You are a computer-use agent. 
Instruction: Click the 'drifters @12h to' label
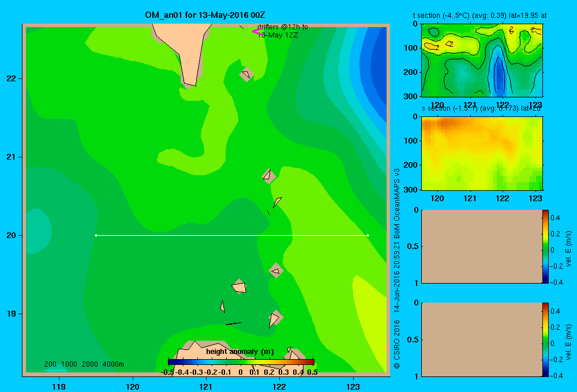tap(283, 27)
